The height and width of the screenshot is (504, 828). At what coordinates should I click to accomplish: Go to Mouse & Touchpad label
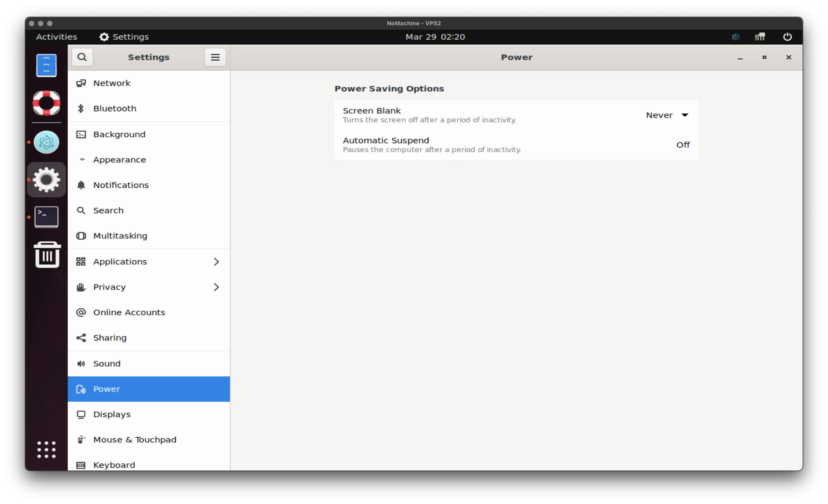135,440
